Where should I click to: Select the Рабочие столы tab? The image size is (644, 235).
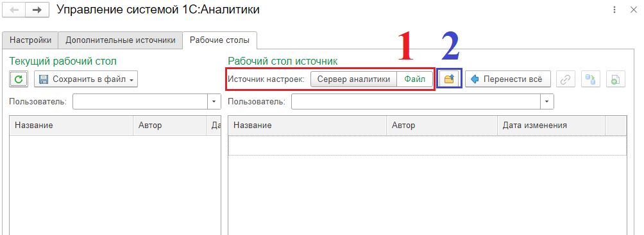tap(220, 40)
